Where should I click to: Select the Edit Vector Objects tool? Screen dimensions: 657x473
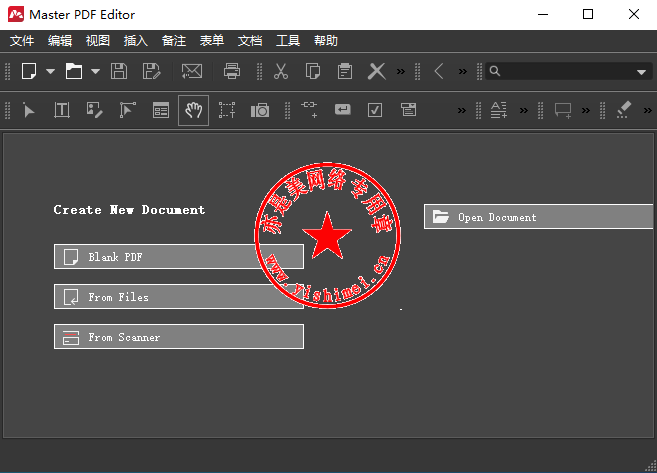click(127, 110)
